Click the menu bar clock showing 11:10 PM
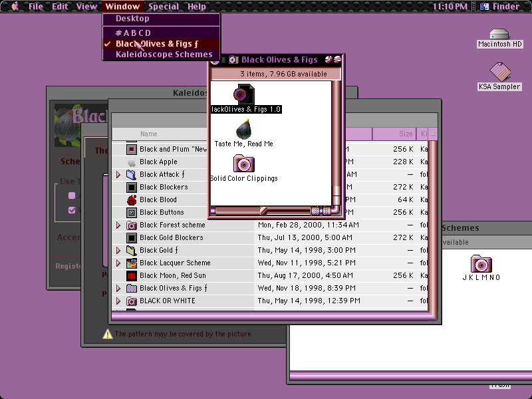Image resolution: width=532 pixels, height=399 pixels. pyautogui.click(x=450, y=6)
